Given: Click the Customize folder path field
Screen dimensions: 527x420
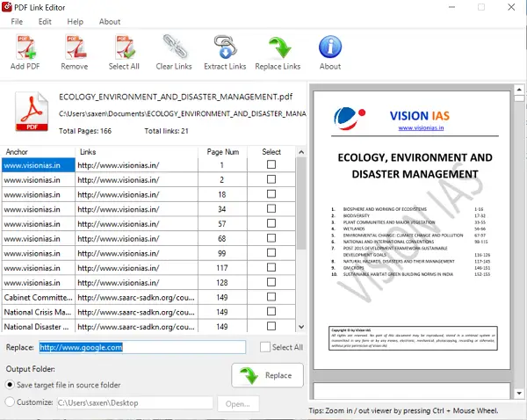Looking at the screenshot, I should [x=134, y=402].
